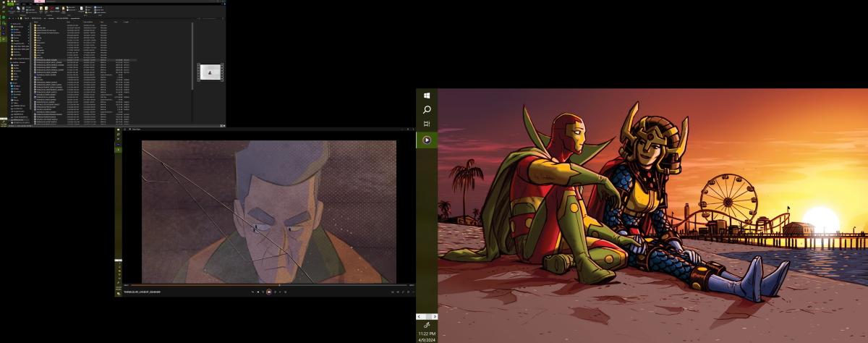The width and height of the screenshot is (868, 343).
Task: Skip to the next track in Media Player
Action: [280, 292]
